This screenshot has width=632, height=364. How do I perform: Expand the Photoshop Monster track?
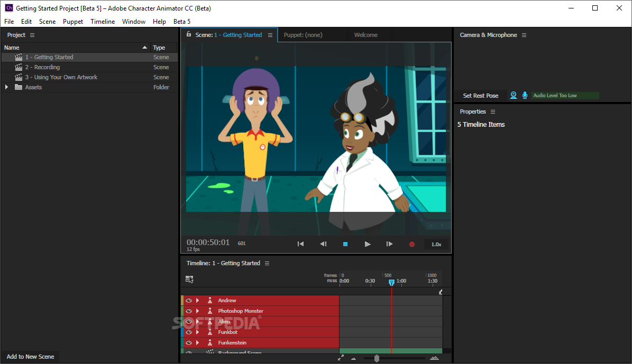(197, 311)
